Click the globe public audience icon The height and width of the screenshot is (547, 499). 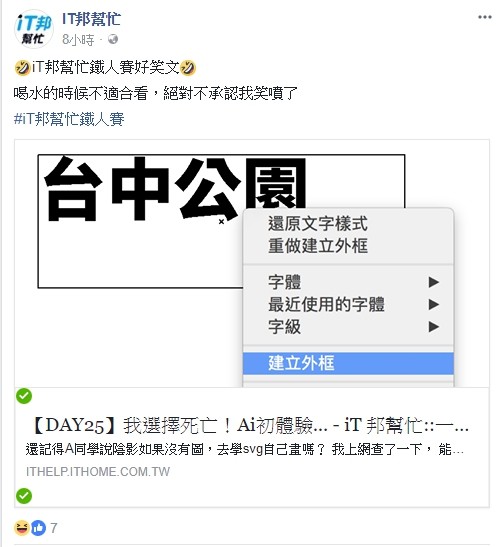(113, 39)
